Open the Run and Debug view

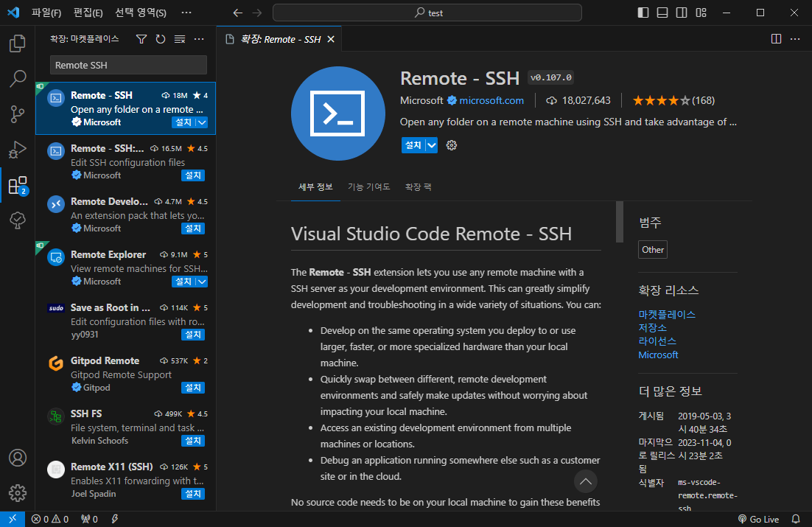coord(18,149)
